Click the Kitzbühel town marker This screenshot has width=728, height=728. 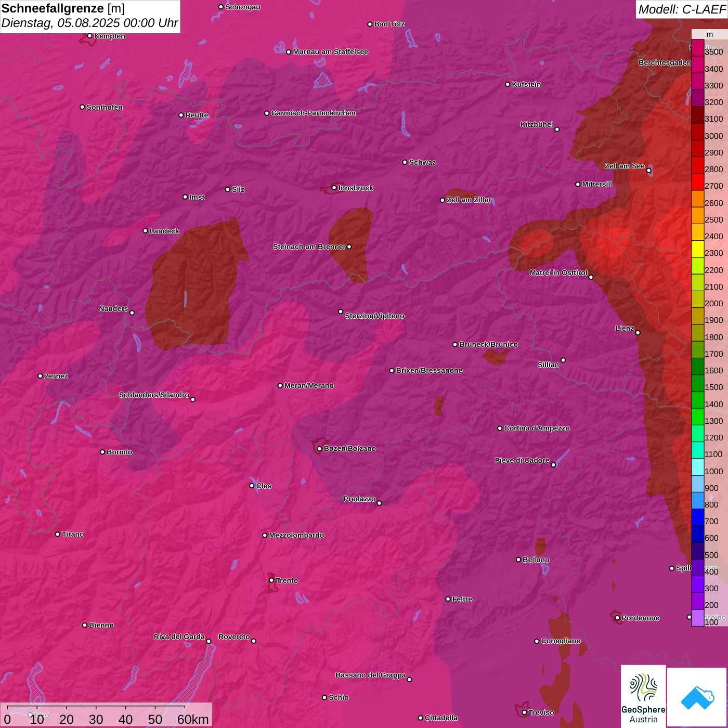coord(557,129)
